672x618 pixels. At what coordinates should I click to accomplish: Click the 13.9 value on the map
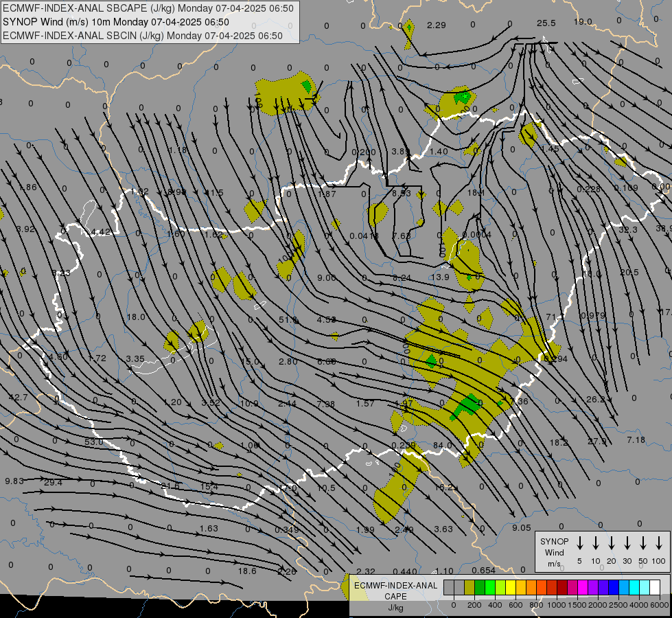pyautogui.click(x=440, y=277)
